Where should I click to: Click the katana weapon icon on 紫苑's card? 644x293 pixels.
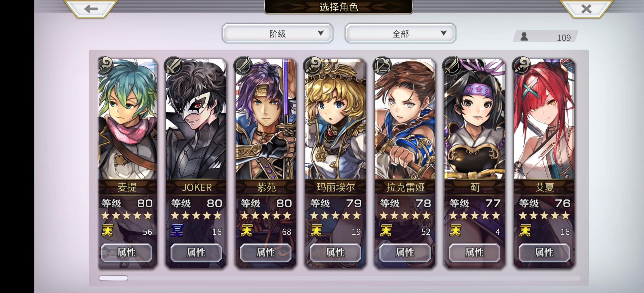tap(243, 65)
